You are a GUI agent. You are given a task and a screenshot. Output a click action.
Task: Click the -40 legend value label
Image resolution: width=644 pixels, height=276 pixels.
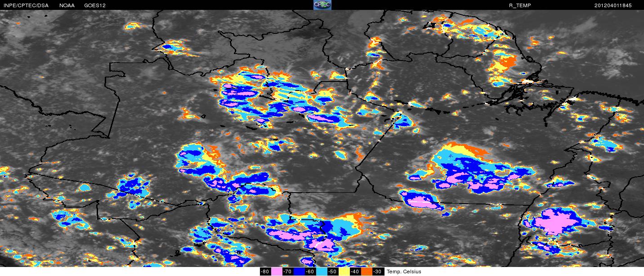[355, 271]
